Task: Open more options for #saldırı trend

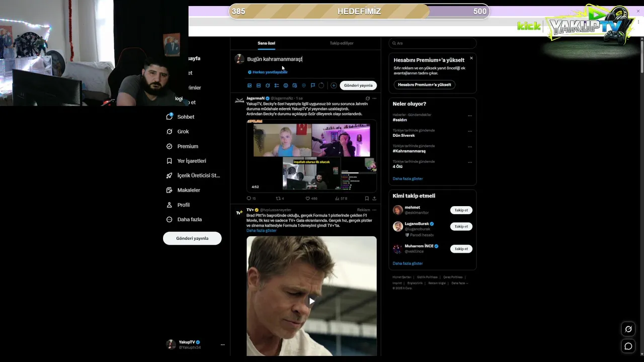Action: (x=470, y=116)
